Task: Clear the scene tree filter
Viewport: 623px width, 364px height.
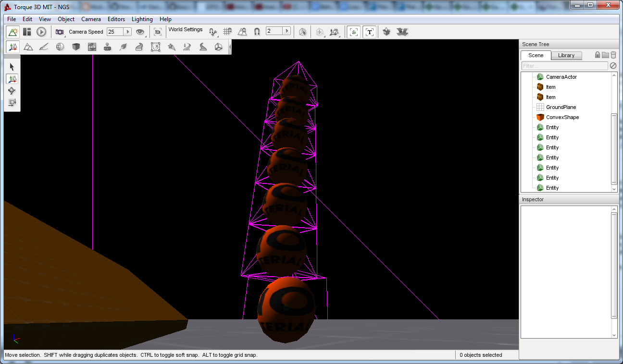Action: 613,66
